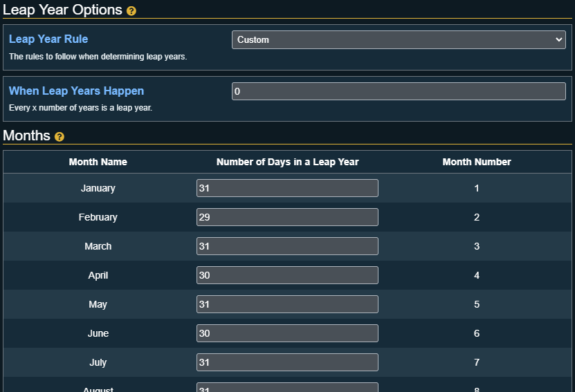Click help icon beside Leap Year Options
Image resolution: width=575 pixels, height=392 pixels.
(x=131, y=11)
